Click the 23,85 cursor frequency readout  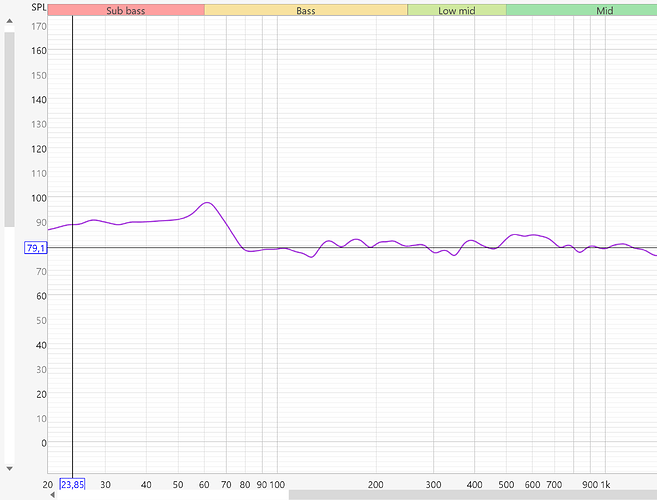73,484
